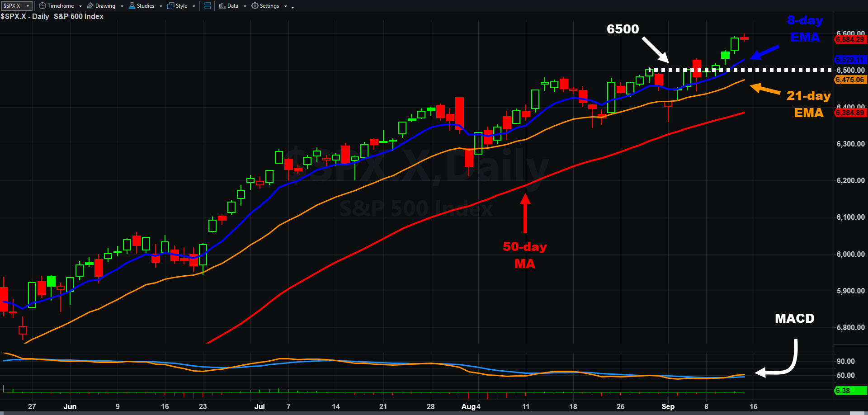The image size is (868, 415).
Task: Select the white dotted 6,500 level line
Action: (769, 70)
